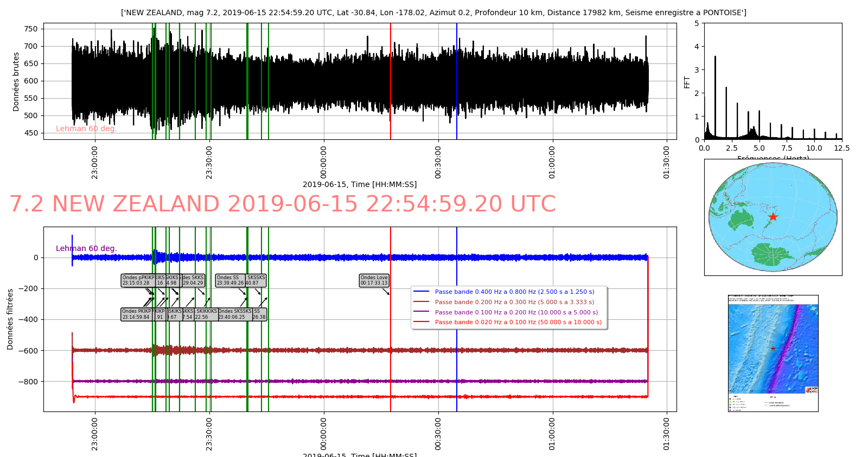Click legend entry 'Passe bande 0.400 Hz a 0.800 Hz'
Viewport: 868px width, 457px height.
[x=514, y=292]
